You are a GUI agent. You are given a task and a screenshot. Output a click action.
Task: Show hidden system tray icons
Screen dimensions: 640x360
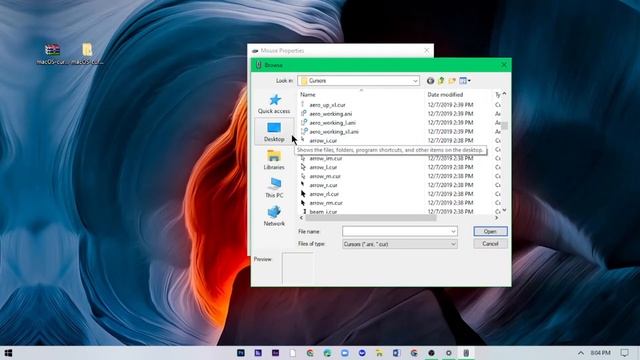click(x=580, y=353)
